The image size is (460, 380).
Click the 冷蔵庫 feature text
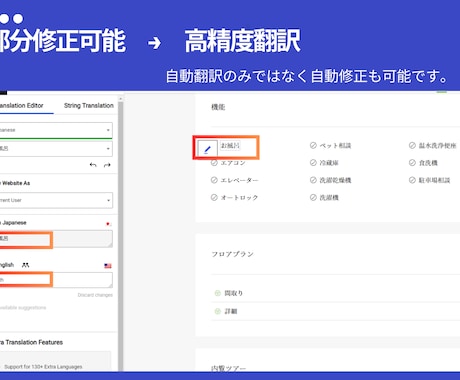click(329, 163)
